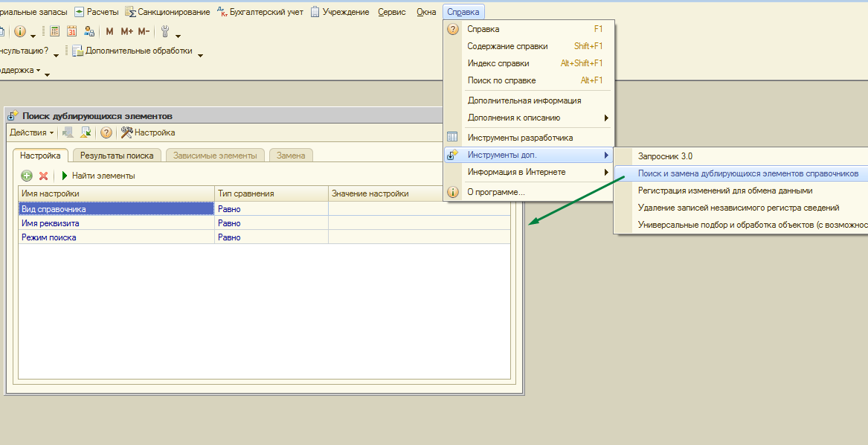Image resolution: width=868 pixels, height=445 pixels.
Task: Click the question mark help icon in dialog
Action: pyautogui.click(x=106, y=132)
